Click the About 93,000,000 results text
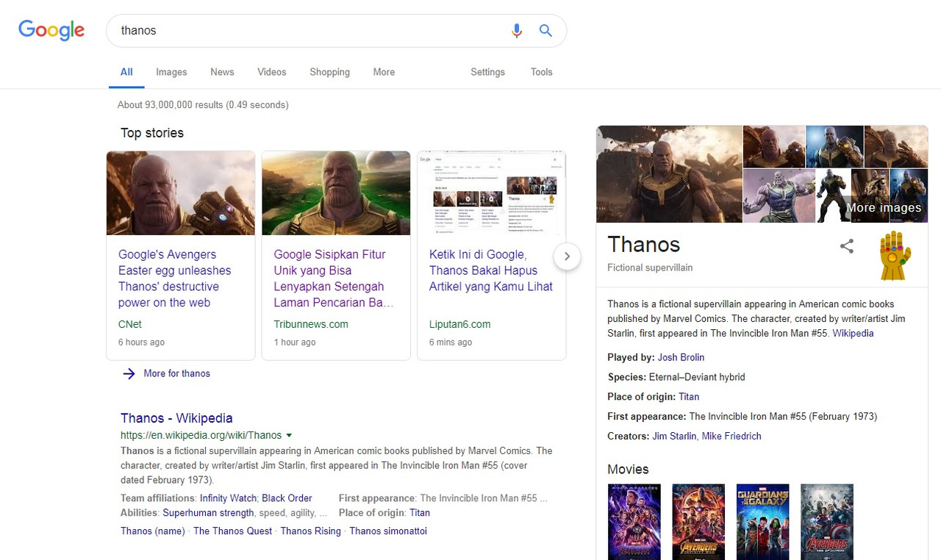Image resolution: width=941 pixels, height=560 pixels. coord(203,105)
